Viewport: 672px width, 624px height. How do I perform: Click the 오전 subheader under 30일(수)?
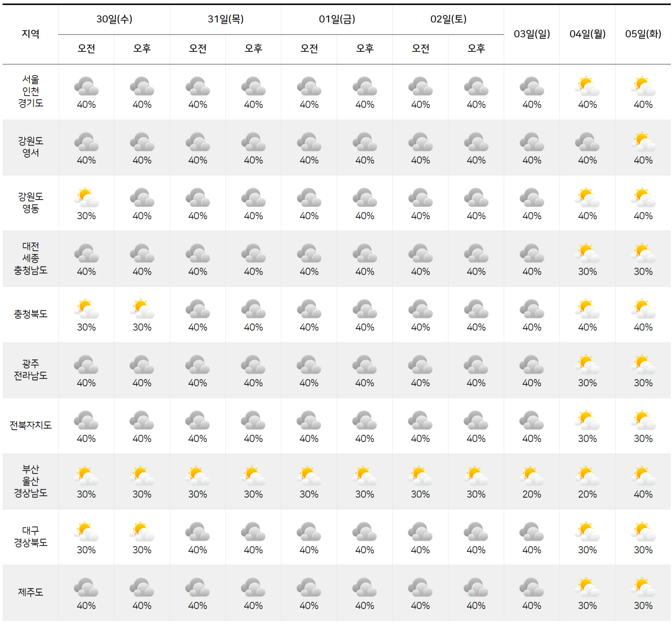pyautogui.click(x=87, y=48)
